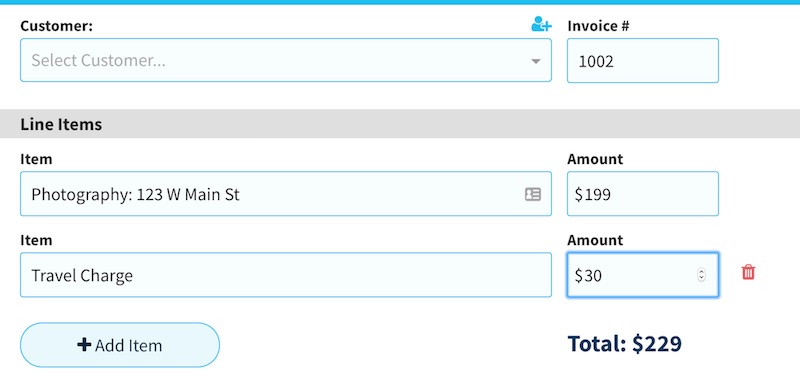Increase the $30 amount with stepper up arrow

click(702, 271)
